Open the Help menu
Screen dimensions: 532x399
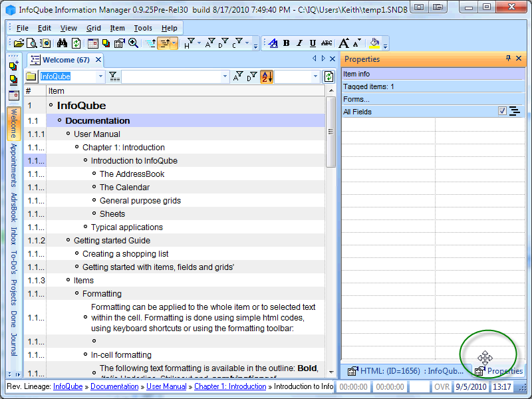pos(170,28)
